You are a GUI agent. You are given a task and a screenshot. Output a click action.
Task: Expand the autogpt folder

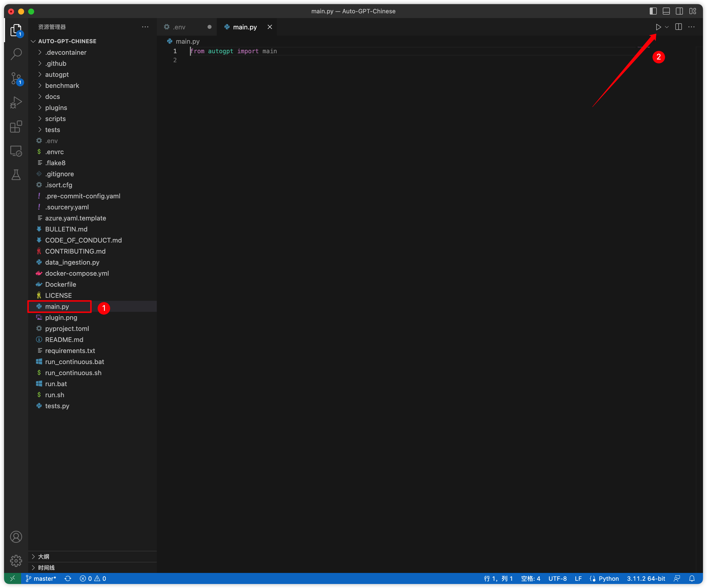(57, 74)
